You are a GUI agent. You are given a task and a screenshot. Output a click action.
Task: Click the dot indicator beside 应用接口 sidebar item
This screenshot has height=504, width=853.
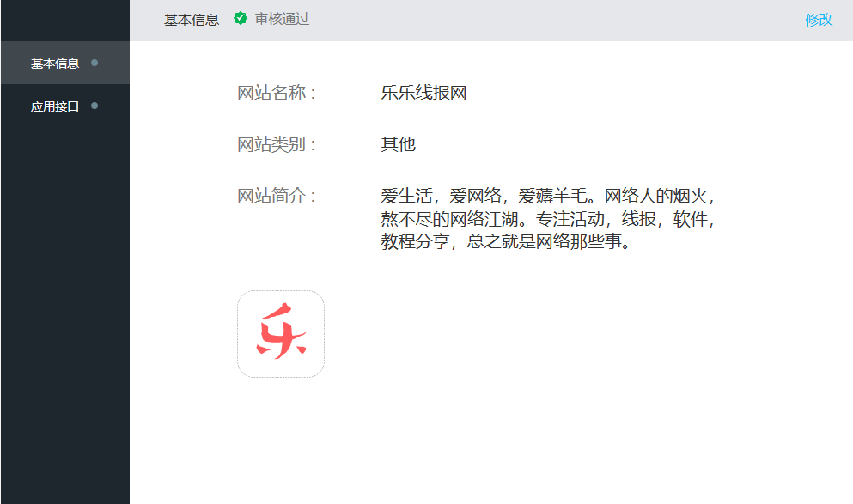(94, 106)
